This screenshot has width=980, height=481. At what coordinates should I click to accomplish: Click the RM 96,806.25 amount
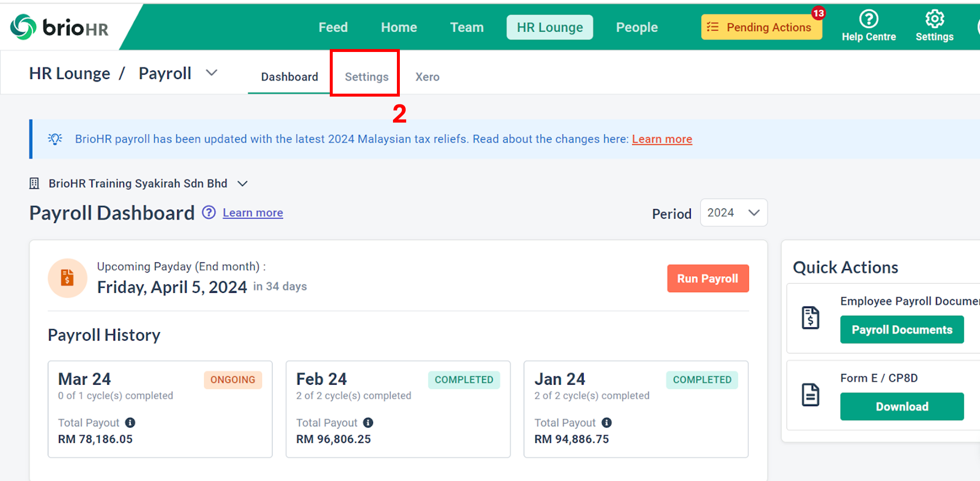(x=333, y=439)
